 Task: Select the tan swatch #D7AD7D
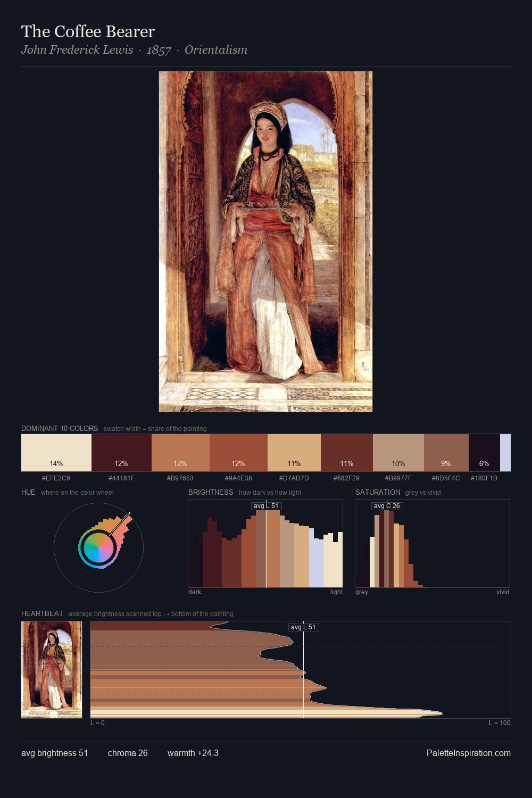[294, 453]
